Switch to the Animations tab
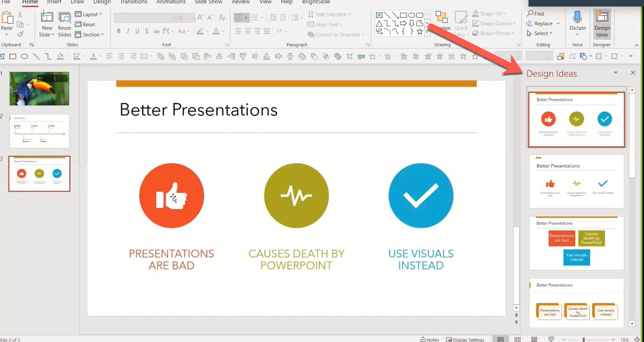644x342 pixels. click(171, 2)
